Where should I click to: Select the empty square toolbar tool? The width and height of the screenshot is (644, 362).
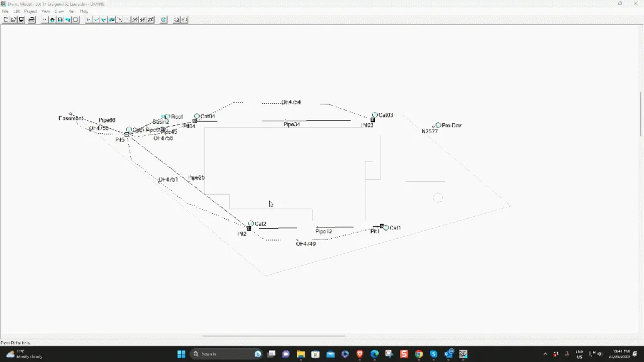75,19
